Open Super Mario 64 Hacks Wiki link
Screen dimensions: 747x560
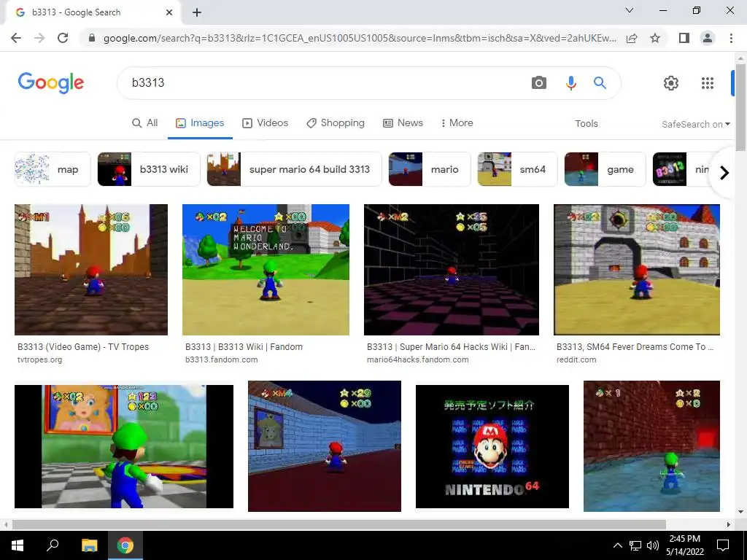[451, 346]
